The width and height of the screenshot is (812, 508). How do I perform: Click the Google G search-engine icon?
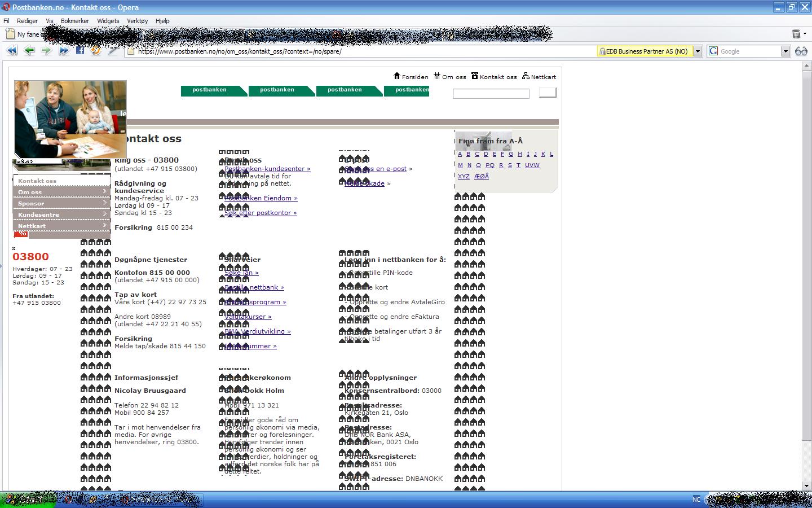coord(713,51)
